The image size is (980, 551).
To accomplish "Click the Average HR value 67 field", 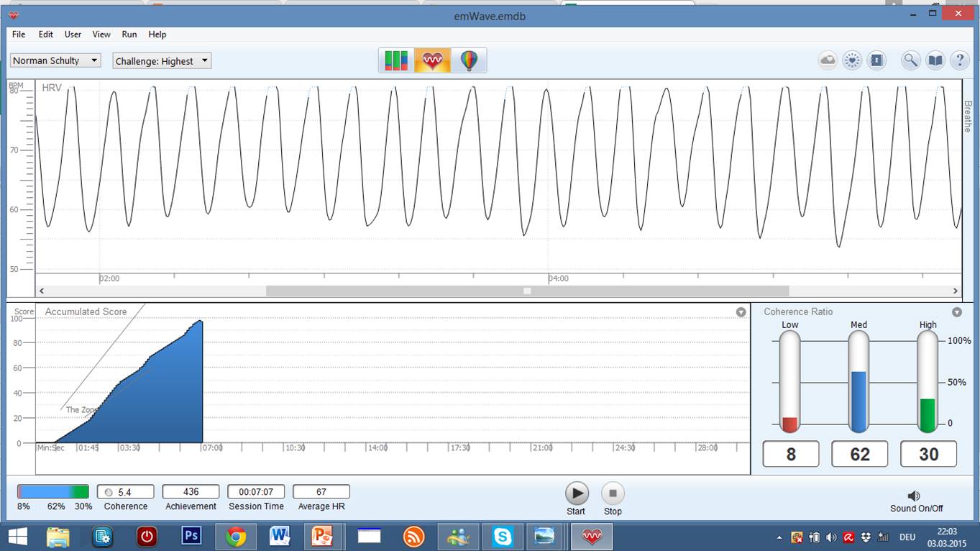I will (x=321, y=492).
